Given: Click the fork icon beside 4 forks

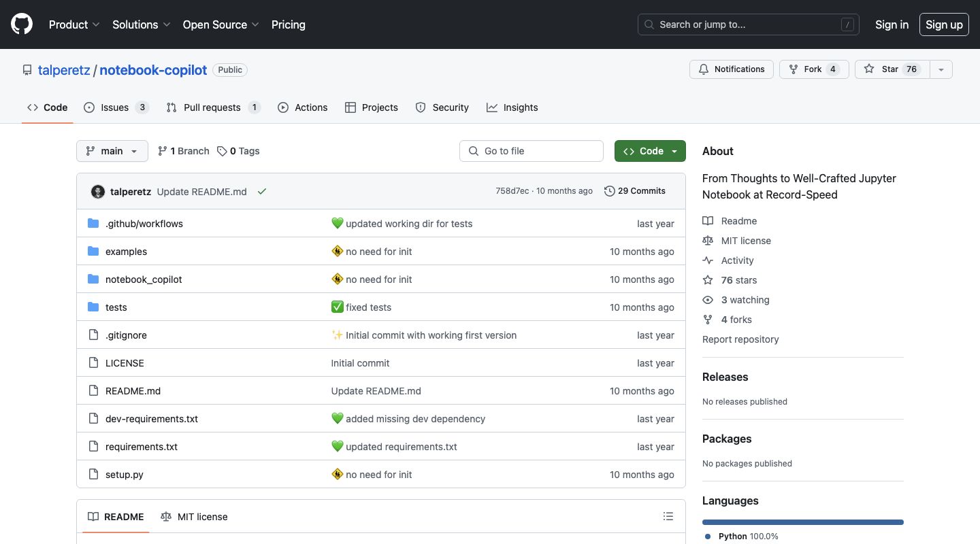Looking at the screenshot, I should 708,320.
